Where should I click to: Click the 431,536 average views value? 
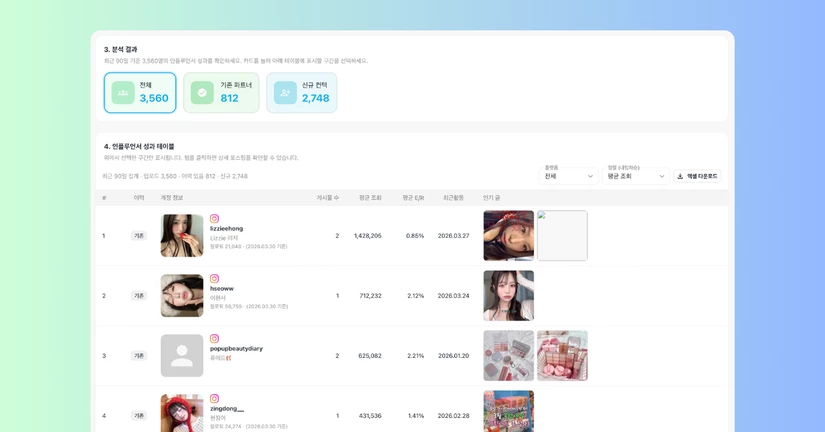[x=370, y=416]
